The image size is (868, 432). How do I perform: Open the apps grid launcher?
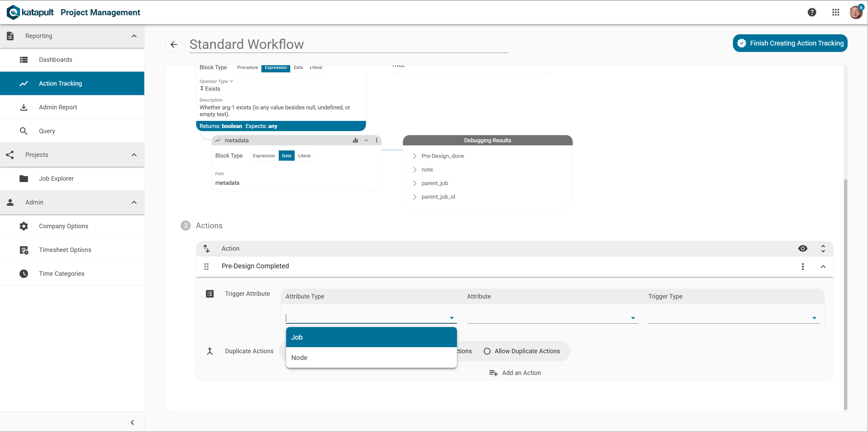tap(835, 12)
